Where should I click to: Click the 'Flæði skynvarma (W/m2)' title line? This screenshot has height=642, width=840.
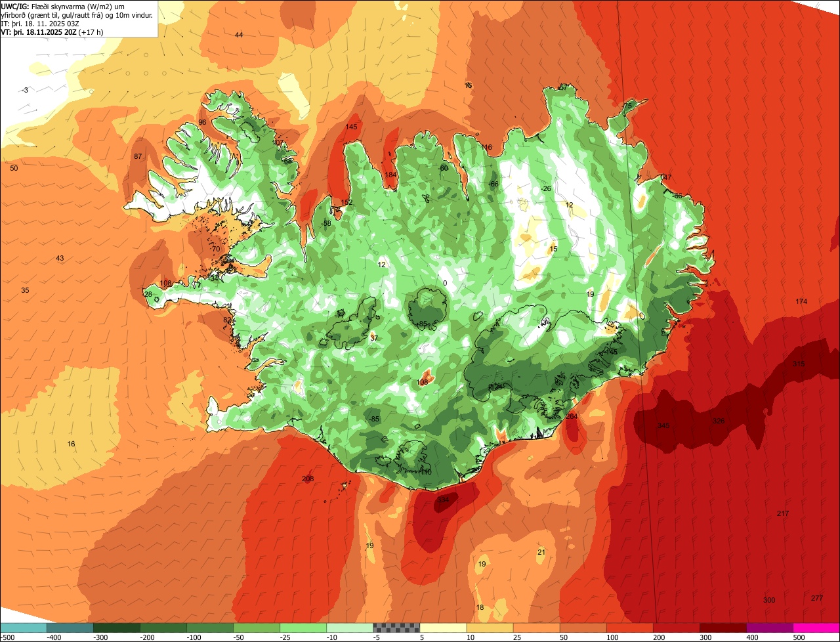(x=77, y=6)
